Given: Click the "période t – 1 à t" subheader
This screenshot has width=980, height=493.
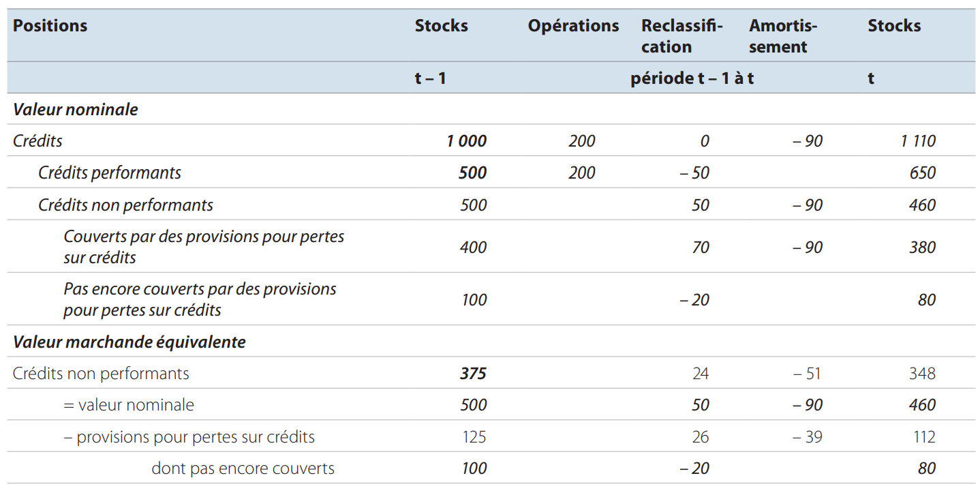Looking at the screenshot, I should [691, 78].
